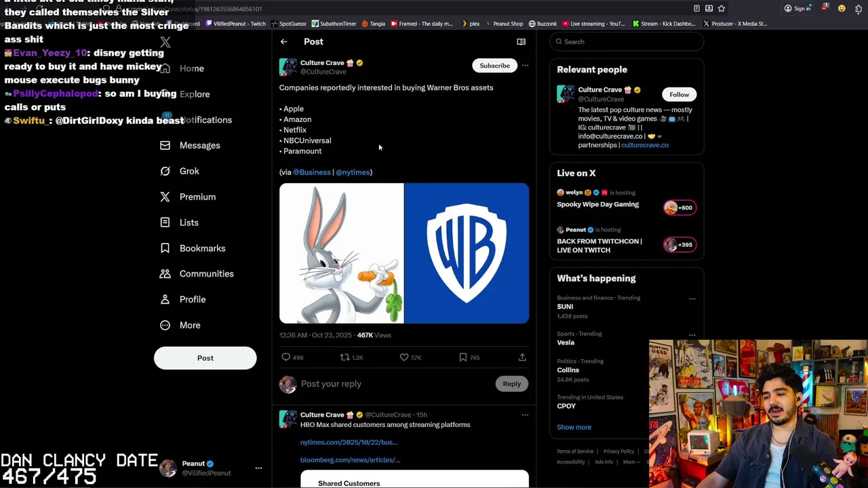868x488 pixels.
Task: Open the Premium X icon in sidebar
Action: tap(165, 197)
